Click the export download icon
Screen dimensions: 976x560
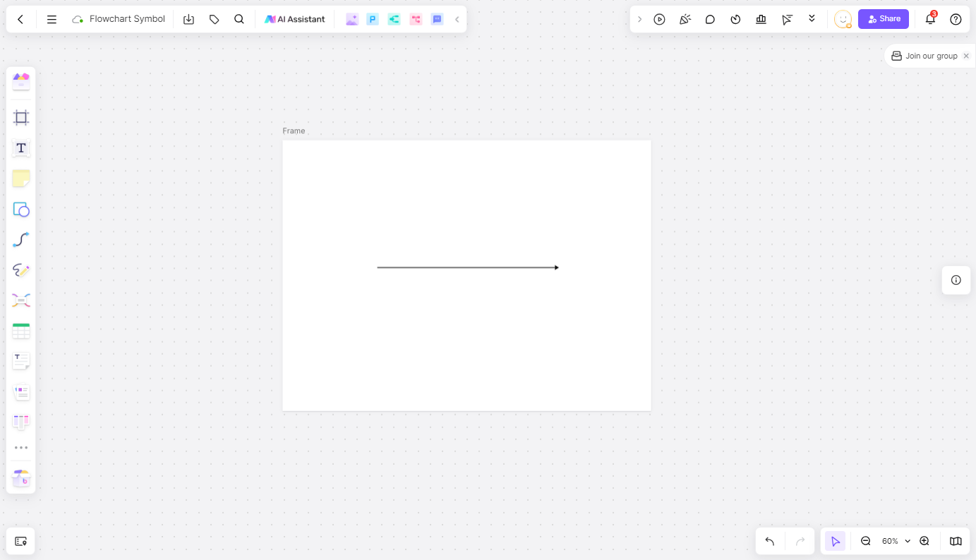(188, 19)
